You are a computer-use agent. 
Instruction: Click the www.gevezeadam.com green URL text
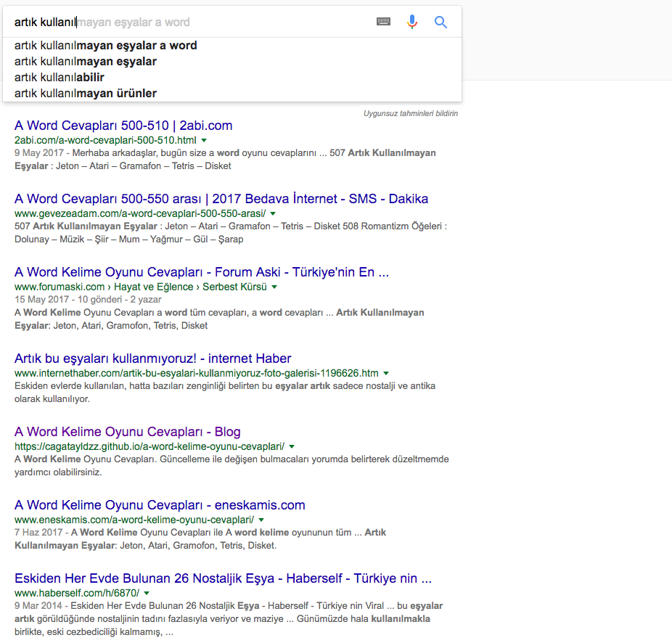pyautogui.click(x=140, y=213)
